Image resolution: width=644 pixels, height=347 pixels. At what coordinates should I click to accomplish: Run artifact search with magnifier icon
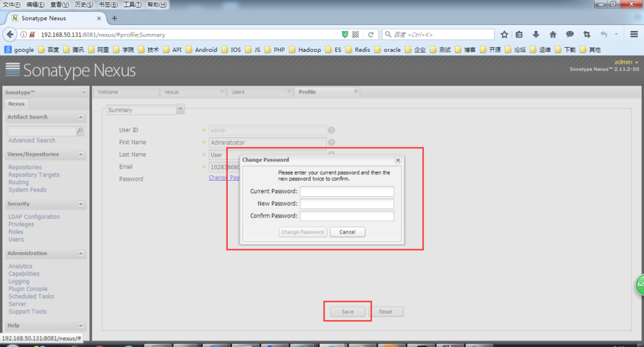point(80,130)
